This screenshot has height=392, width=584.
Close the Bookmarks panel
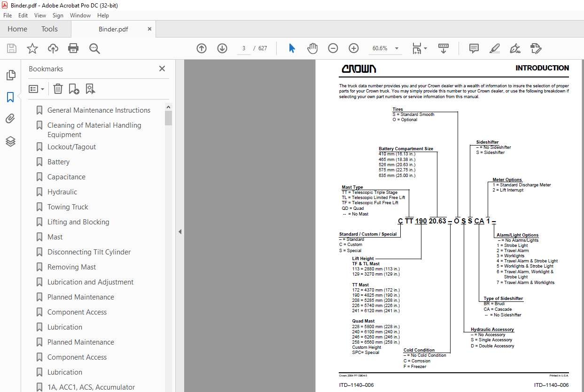162,69
